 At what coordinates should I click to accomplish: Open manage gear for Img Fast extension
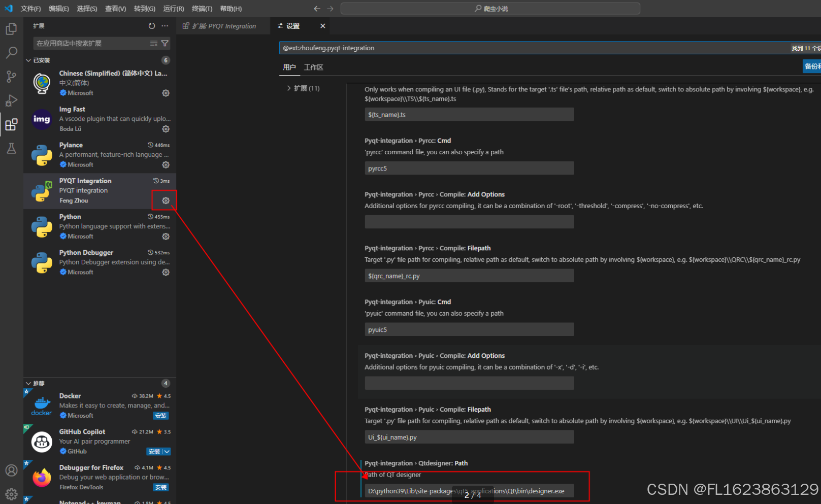tap(166, 129)
